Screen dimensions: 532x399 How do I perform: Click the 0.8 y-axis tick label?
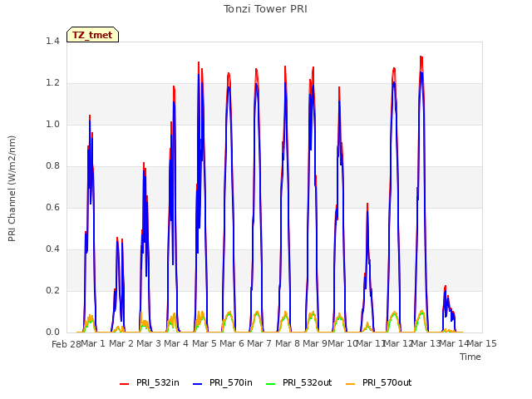click(x=52, y=166)
